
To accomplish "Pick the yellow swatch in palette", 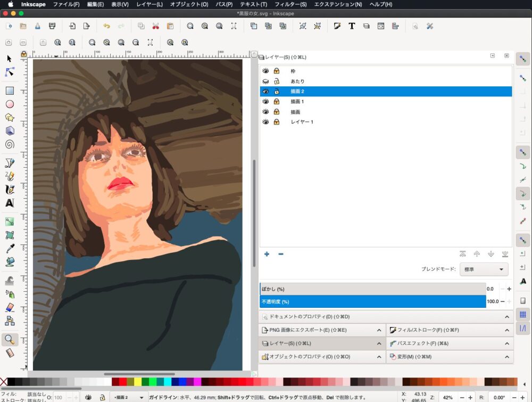I will (x=138, y=382).
